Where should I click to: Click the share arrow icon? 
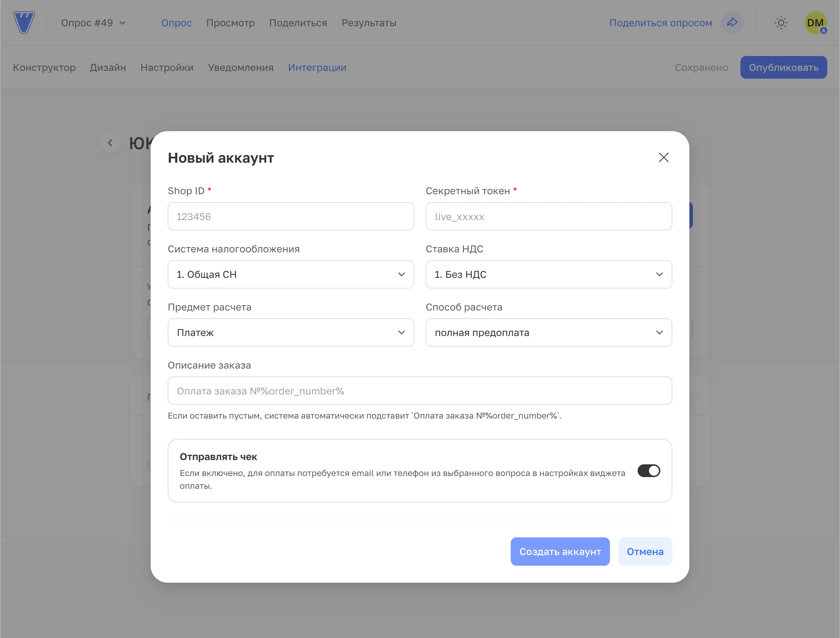coord(732,23)
